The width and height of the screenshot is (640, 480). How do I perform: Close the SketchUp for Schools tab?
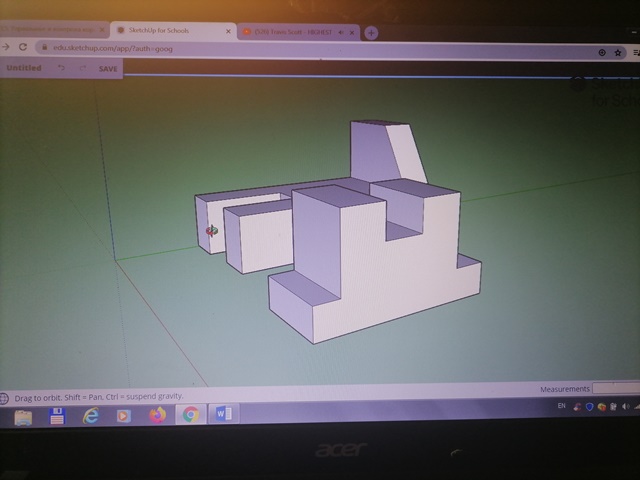pos(228,31)
